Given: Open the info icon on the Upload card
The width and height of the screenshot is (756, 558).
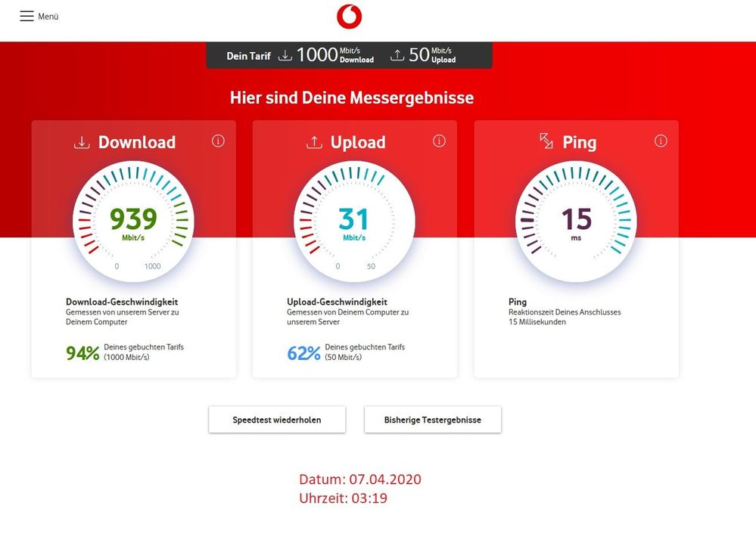Looking at the screenshot, I should [438, 141].
